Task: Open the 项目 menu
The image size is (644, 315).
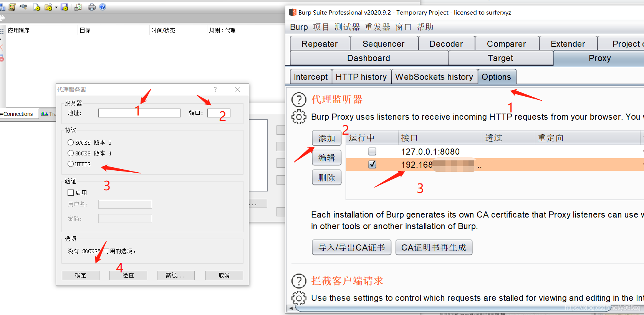Action: tap(321, 27)
